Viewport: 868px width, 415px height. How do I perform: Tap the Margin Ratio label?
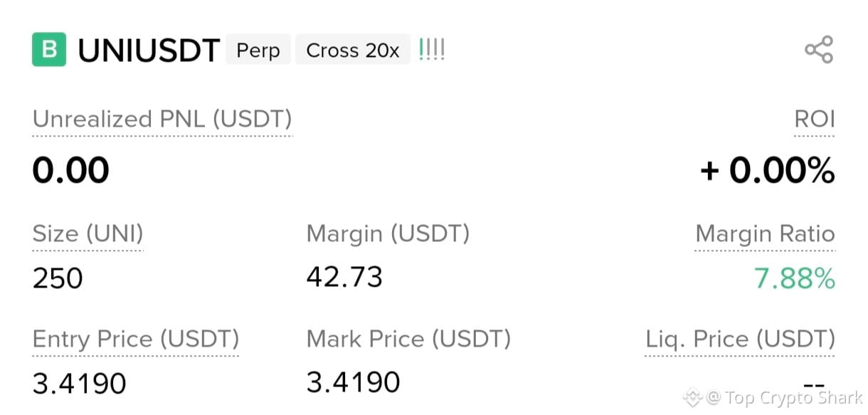[765, 233]
